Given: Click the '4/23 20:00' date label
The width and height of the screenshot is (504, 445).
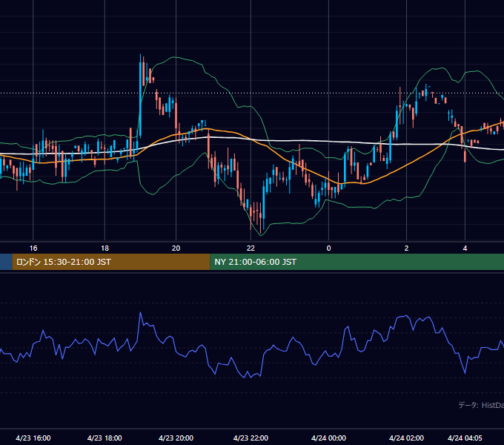Looking at the screenshot, I should (176, 438).
